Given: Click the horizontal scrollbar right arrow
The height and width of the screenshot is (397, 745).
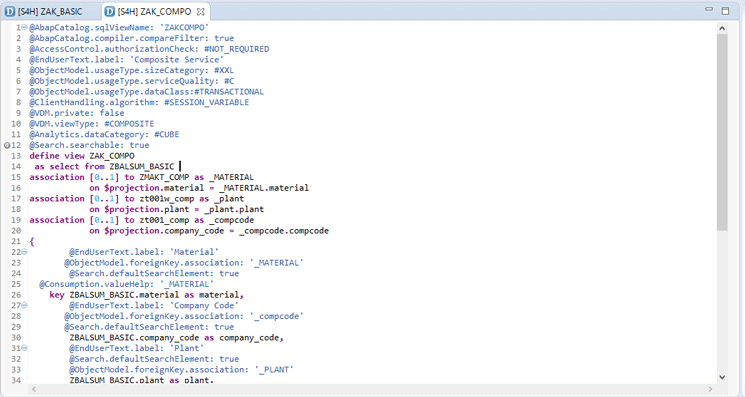Looking at the screenshot, I should (710, 389).
